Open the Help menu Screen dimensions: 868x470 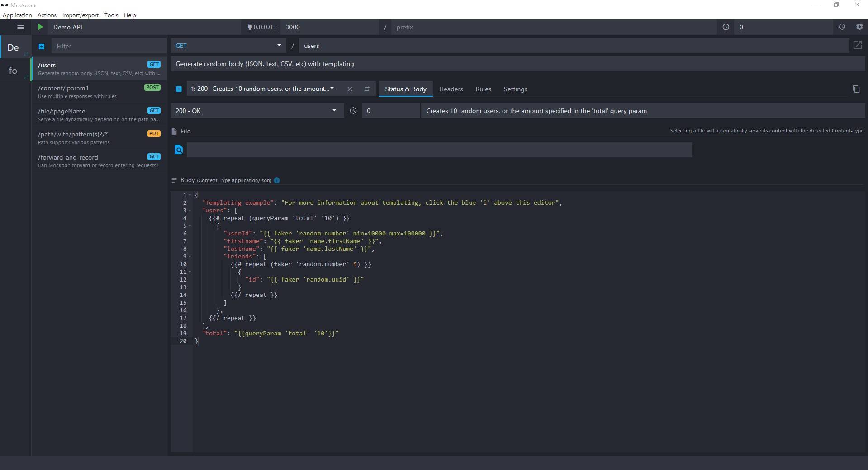click(130, 15)
